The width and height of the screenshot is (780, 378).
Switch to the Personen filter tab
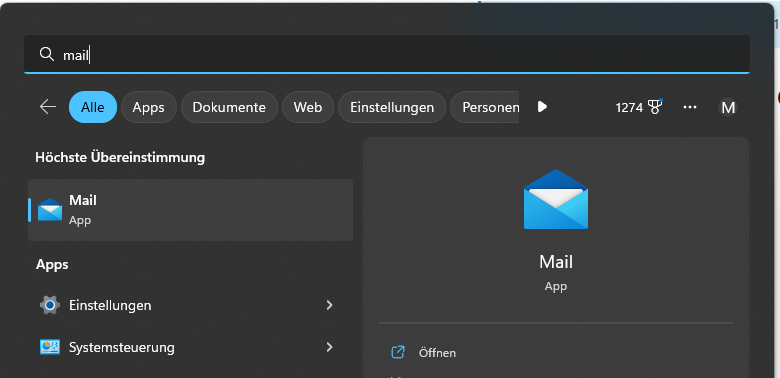click(485, 107)
